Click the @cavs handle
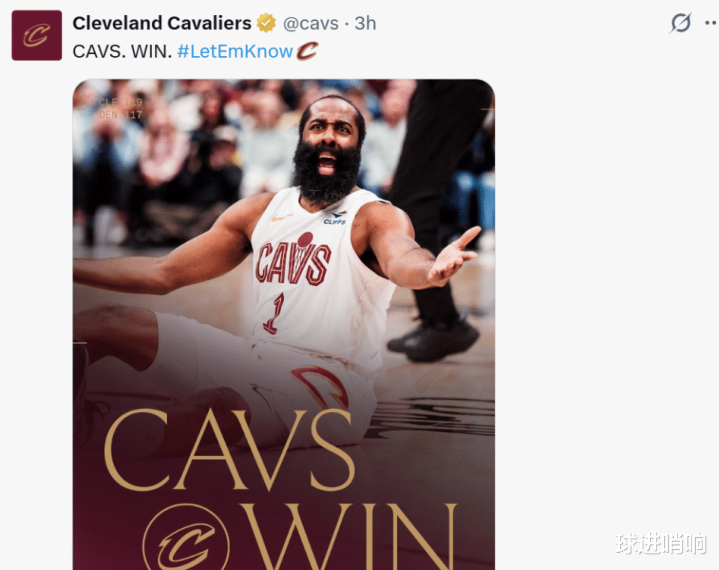719x570 pixels. tap(310, 23)
